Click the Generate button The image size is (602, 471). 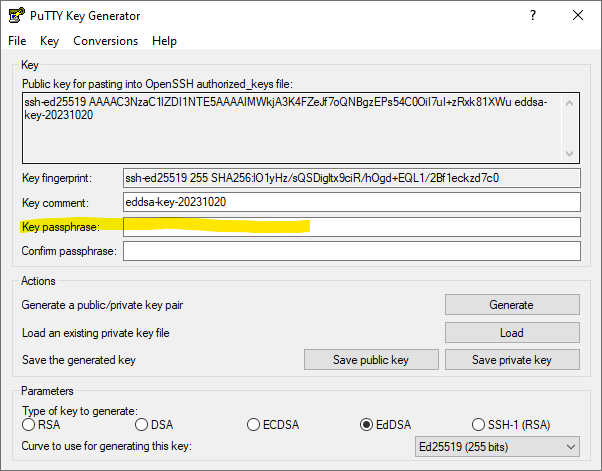coord(511,305)
